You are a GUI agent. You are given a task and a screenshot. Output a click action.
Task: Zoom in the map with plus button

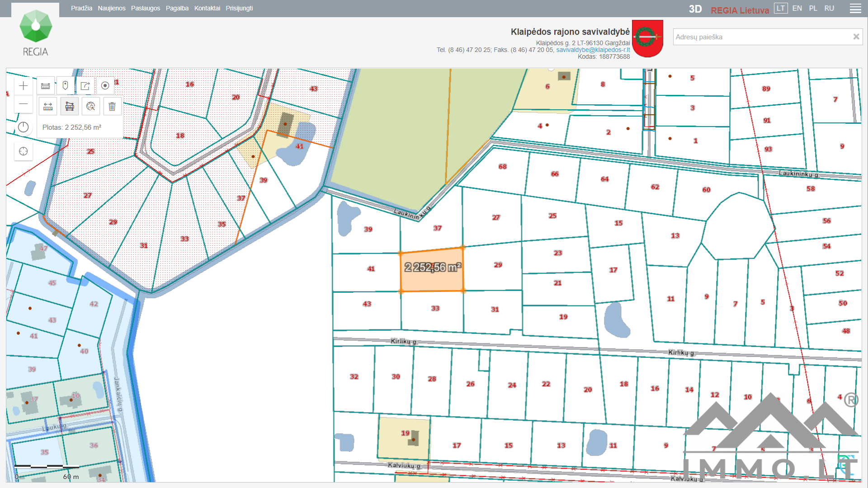(24, 86)
